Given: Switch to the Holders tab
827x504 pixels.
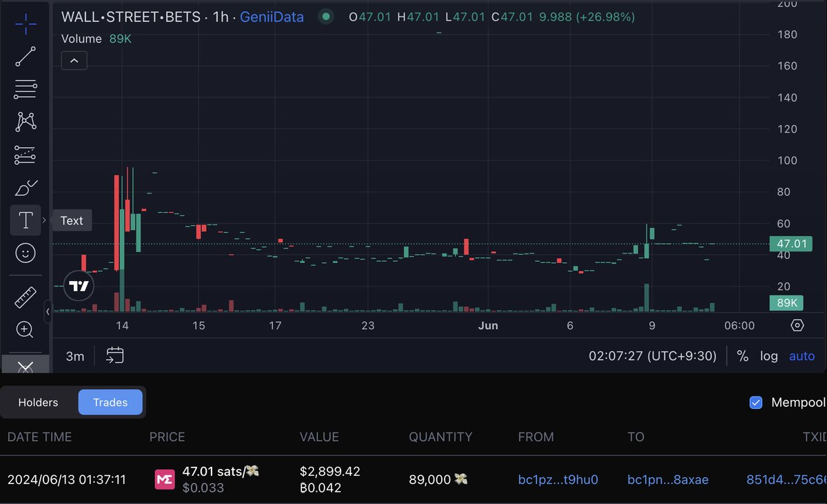Looking at the screenshot, I should pos(38,402).
